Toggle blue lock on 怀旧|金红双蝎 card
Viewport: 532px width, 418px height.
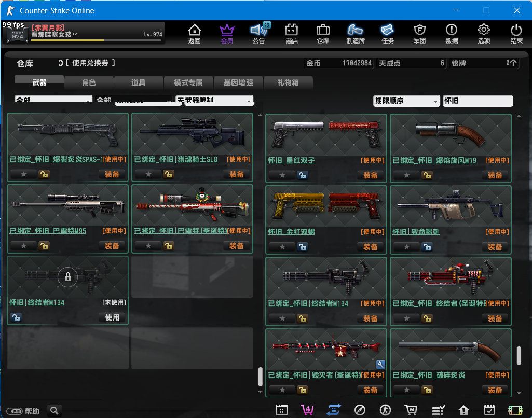click(x=303, y=247)
